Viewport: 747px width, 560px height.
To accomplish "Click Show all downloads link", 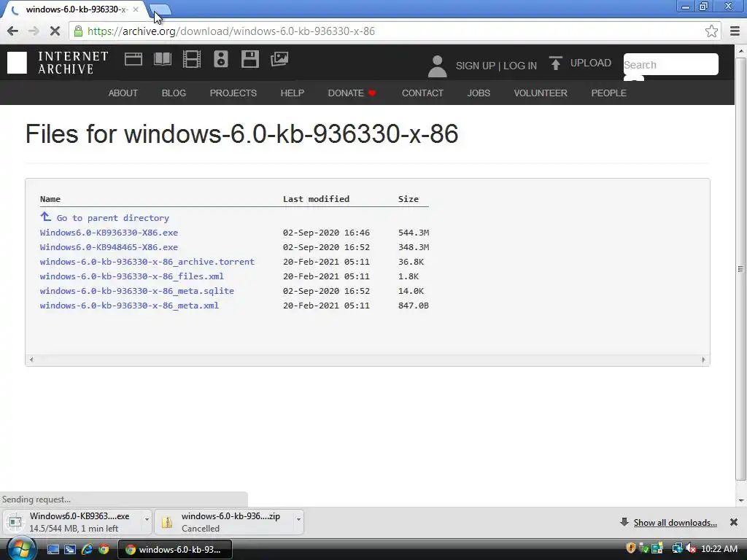I will (675, 522).
